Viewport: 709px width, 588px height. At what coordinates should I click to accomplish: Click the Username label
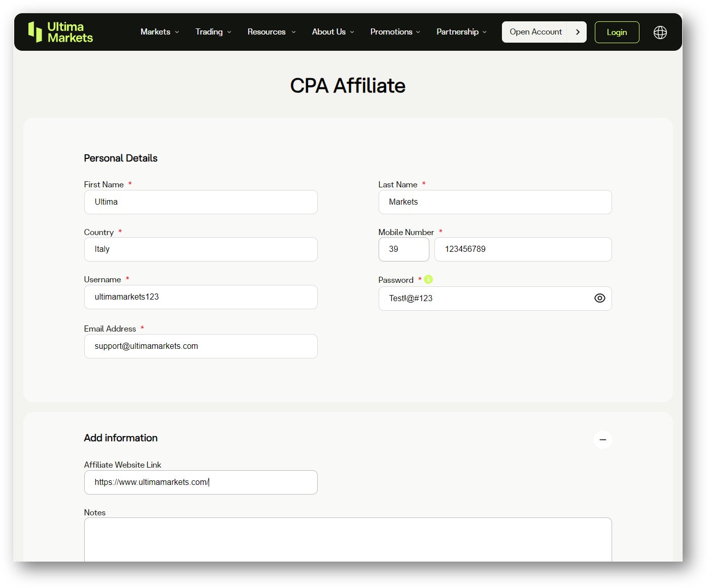click(103, 279)
